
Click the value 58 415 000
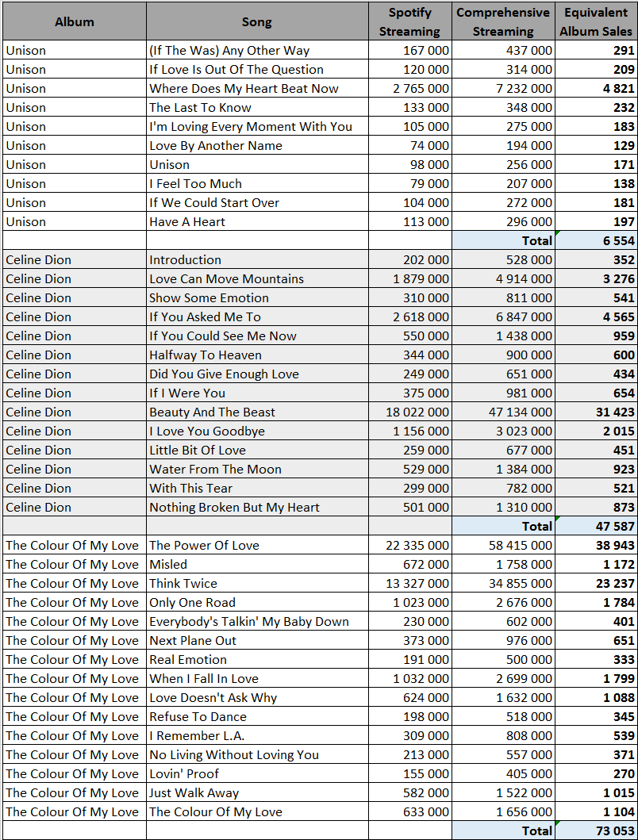[x=503, y=545]
